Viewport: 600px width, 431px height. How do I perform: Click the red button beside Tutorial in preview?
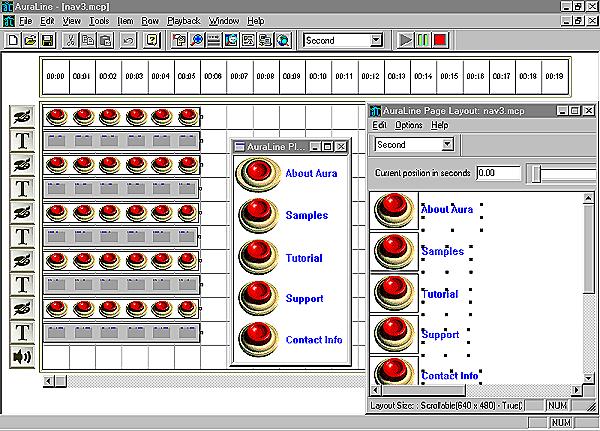point(258,257)
